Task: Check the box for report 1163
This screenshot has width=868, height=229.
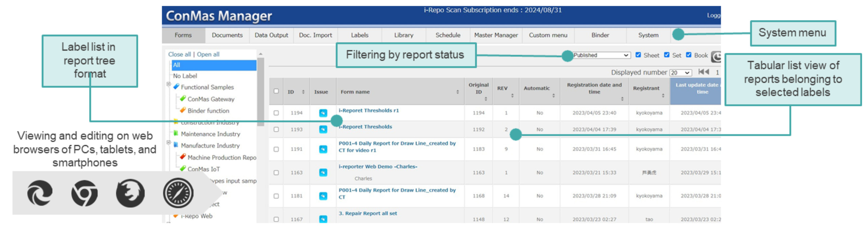Action: 276,173
